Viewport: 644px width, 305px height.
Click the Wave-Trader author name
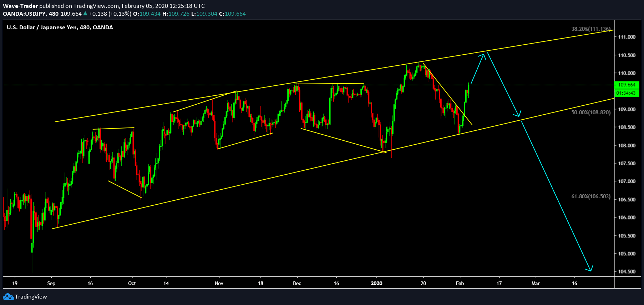coord(20,6)
